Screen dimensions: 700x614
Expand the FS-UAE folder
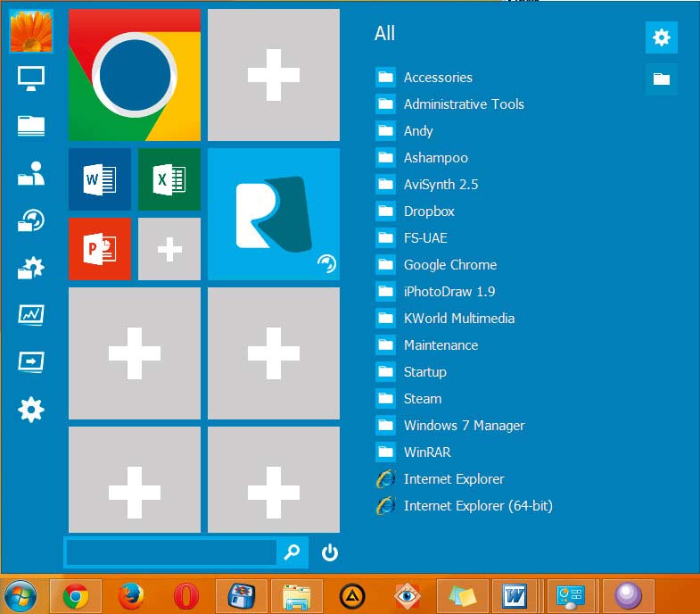412,238
